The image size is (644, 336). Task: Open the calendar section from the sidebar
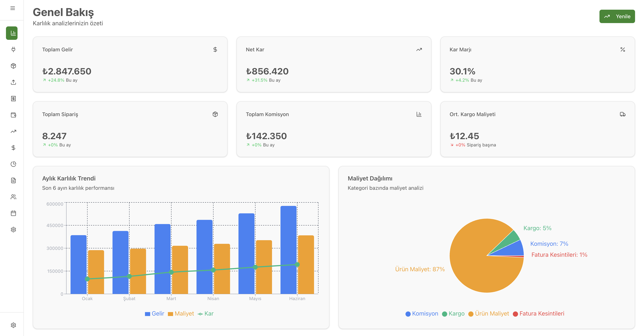point(13,213)
